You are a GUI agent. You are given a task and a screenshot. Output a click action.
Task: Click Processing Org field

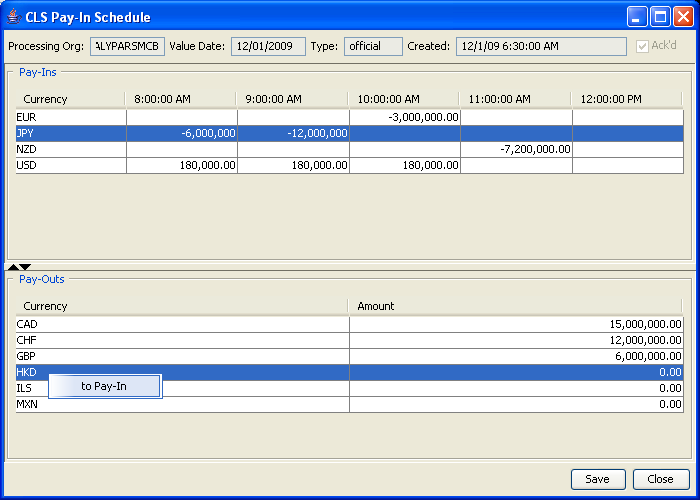tap(127, 46)
